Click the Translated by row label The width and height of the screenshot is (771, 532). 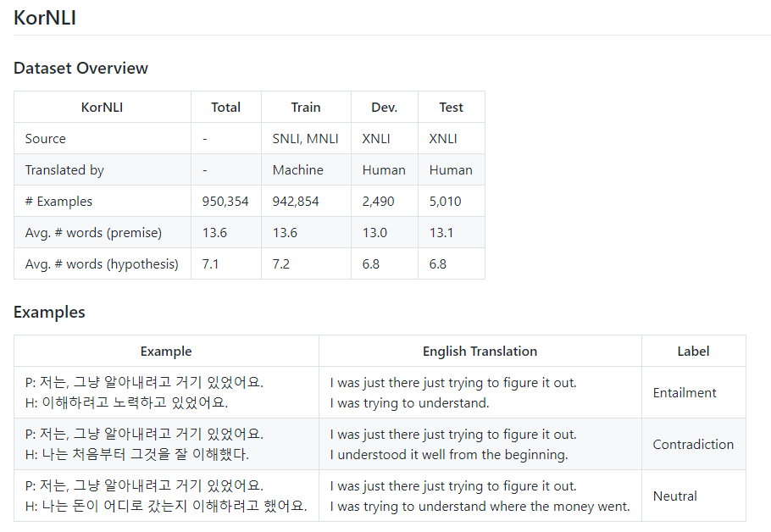(x=64, y=170)
